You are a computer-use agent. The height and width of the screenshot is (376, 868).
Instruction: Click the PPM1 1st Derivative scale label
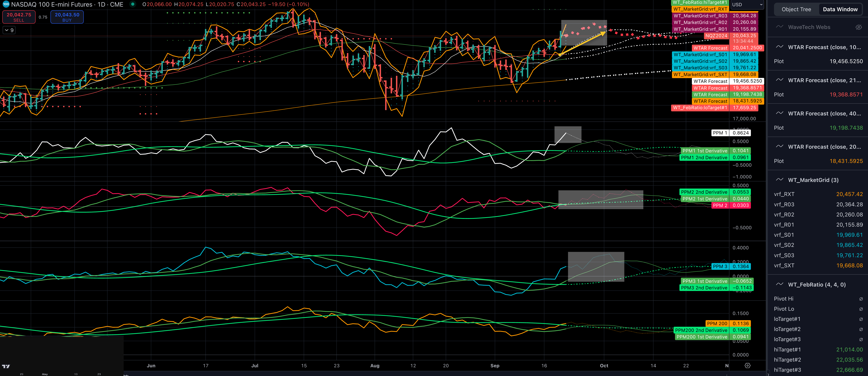(x=704, y=151)
